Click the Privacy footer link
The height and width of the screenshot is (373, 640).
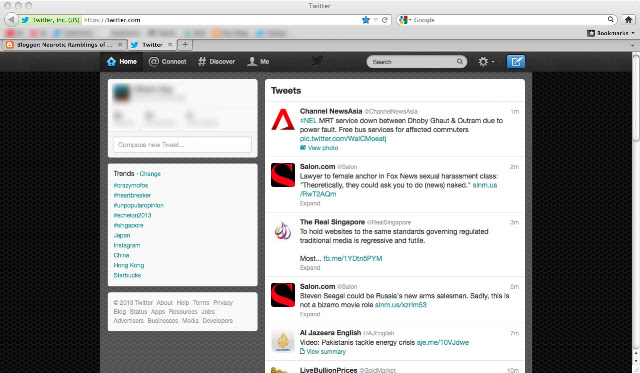click(x=223, y=302)
